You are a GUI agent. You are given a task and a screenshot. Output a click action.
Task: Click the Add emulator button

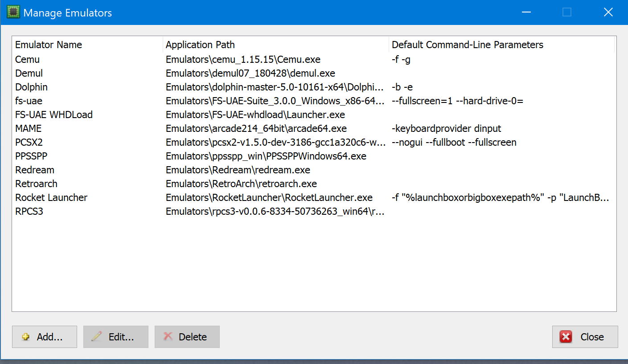click(45, 337)
